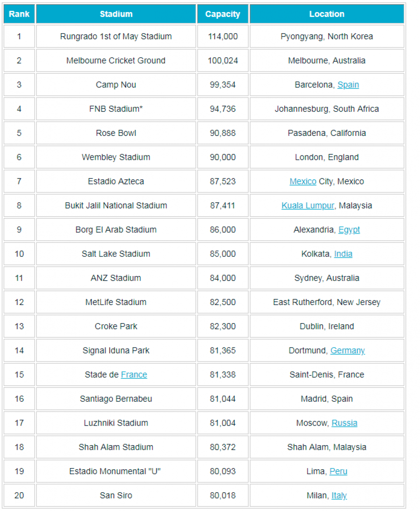Select the Stadium column header
Screen dimensions: 420x511
(x=116, y=14)
